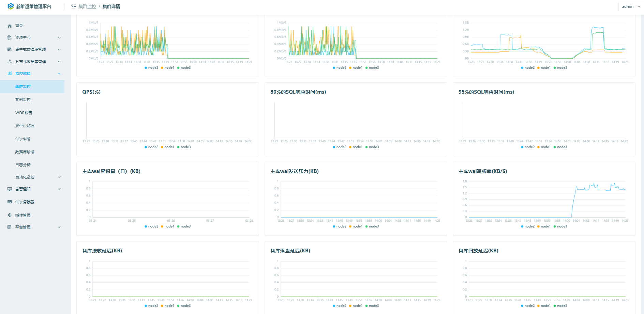Click the 监控巡检 chart icon

[10, 74]
